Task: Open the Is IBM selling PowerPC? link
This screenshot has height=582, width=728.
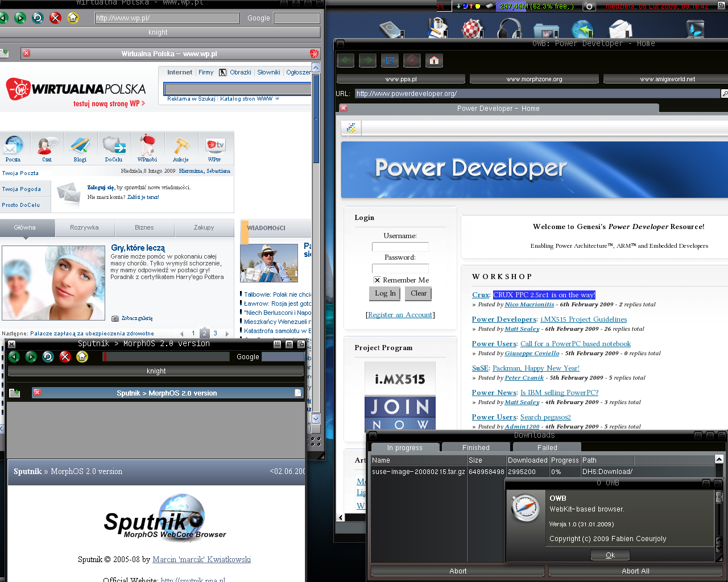Action: click(559, 393)
